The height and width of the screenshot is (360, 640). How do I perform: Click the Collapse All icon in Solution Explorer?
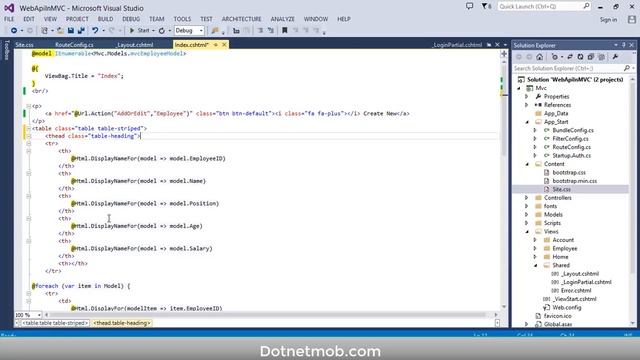(591, 57)
